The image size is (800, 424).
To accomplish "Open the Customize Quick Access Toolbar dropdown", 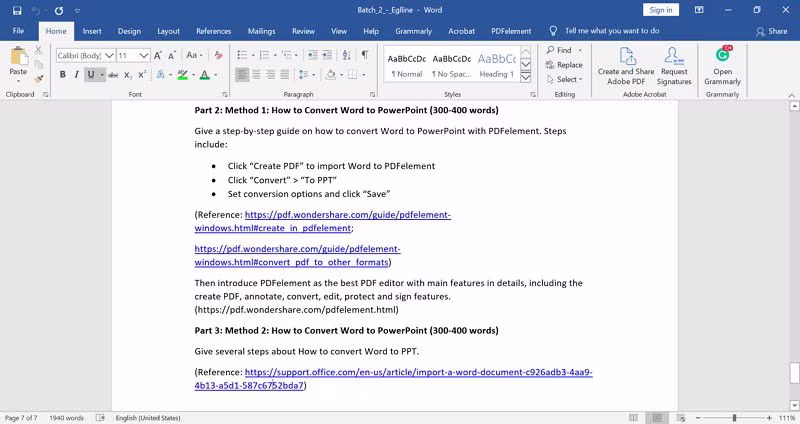I will pyautogui.click(x=77, y=11).
